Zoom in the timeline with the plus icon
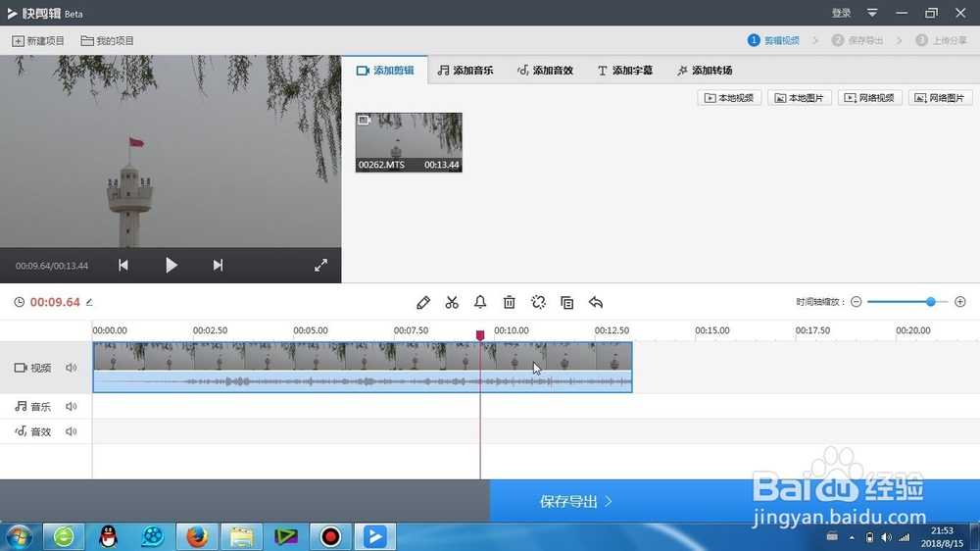Viewport: 980px width, 551px height. (x=960, y=302)
